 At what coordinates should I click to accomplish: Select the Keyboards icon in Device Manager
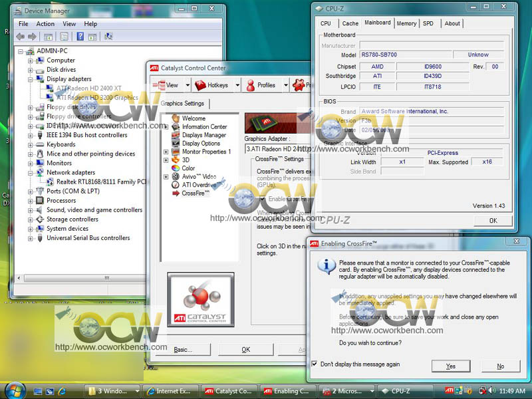[x=40, y=144]
